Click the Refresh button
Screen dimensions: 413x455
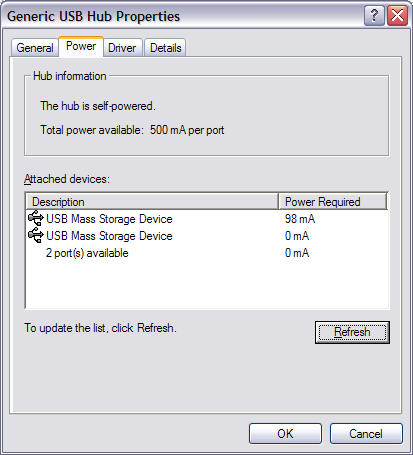352,332
